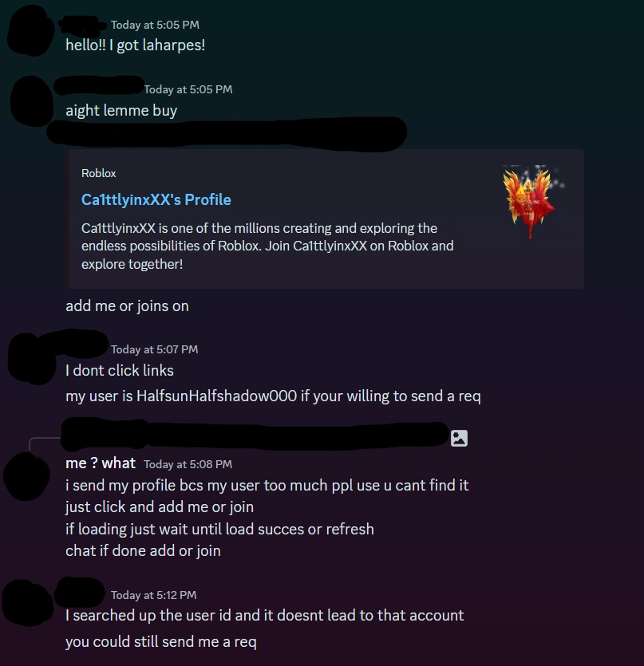Click the flaming Roblox avatar thumbnail in embed

[533, 201]
